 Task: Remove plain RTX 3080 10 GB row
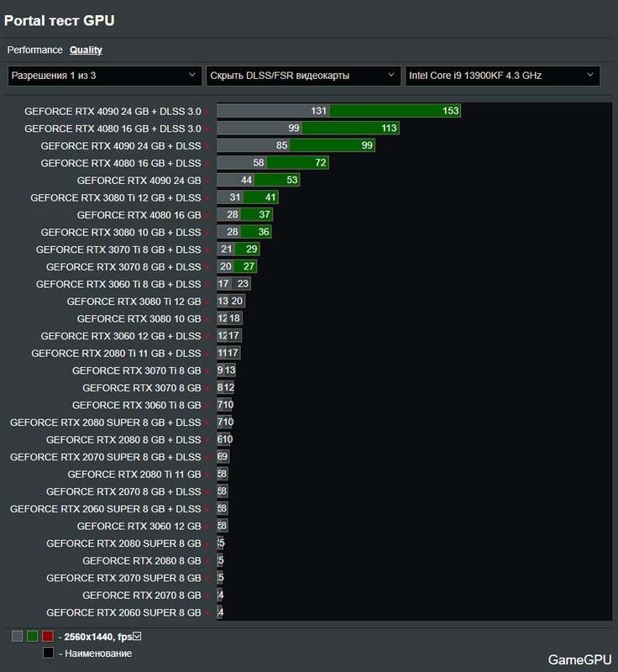tap(207, 319)
